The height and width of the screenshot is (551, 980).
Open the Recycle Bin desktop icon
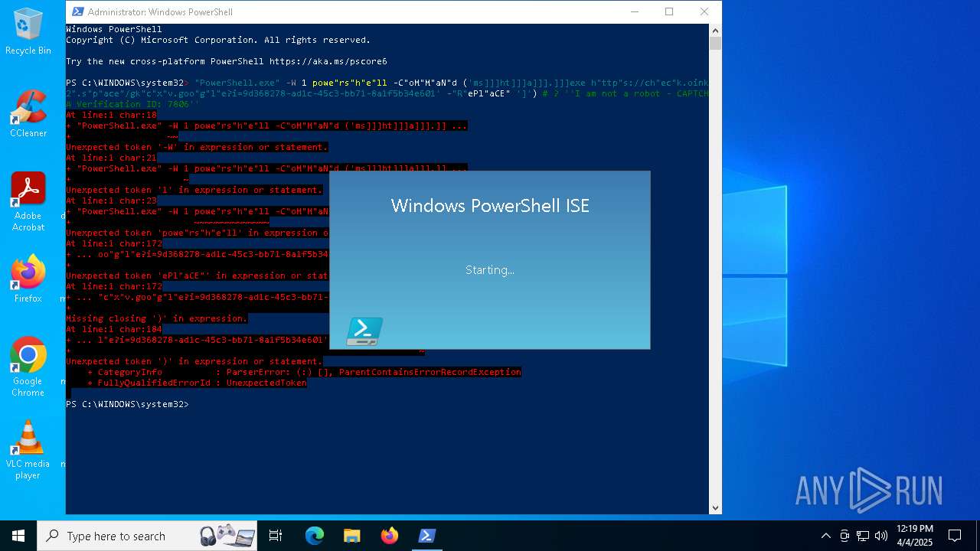tap(28, 32)
